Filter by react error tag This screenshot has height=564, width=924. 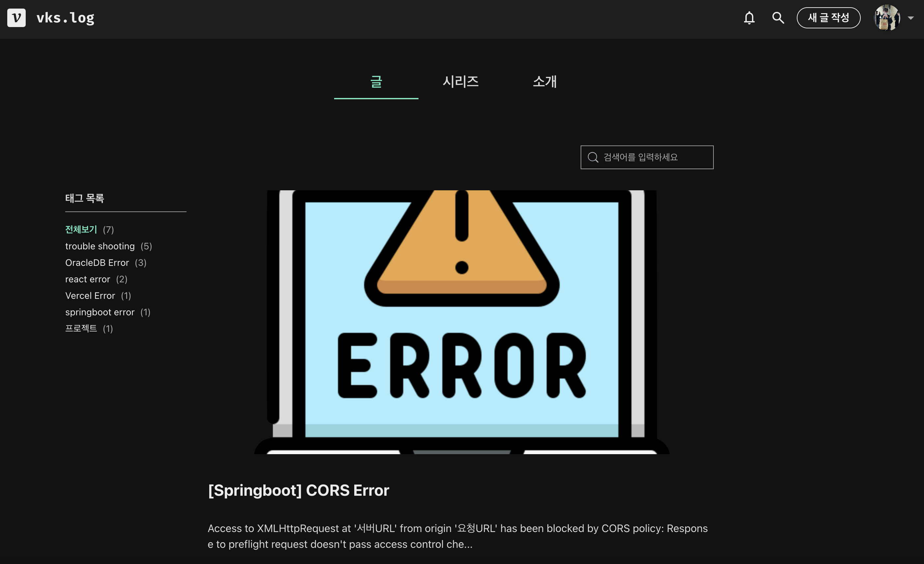[x=87, y=279]
